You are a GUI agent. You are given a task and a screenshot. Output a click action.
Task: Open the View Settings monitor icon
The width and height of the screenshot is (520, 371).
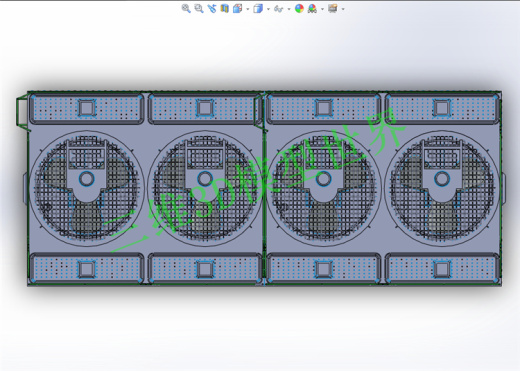point(333,9)
